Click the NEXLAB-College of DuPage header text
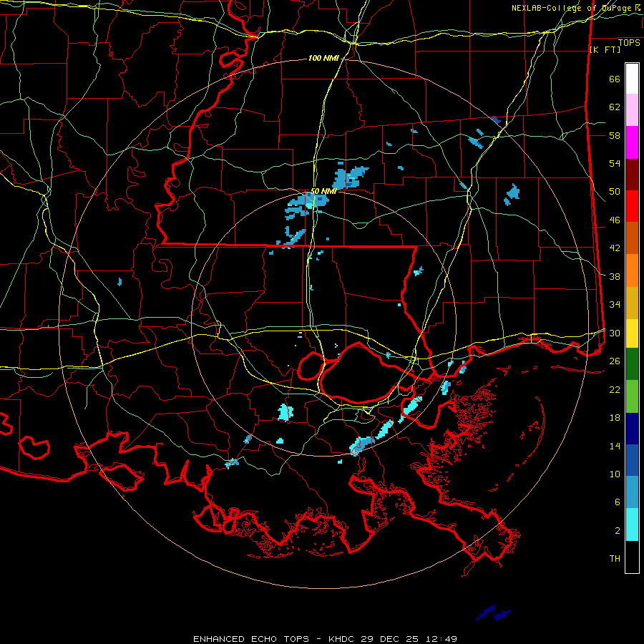 point(576,8)
